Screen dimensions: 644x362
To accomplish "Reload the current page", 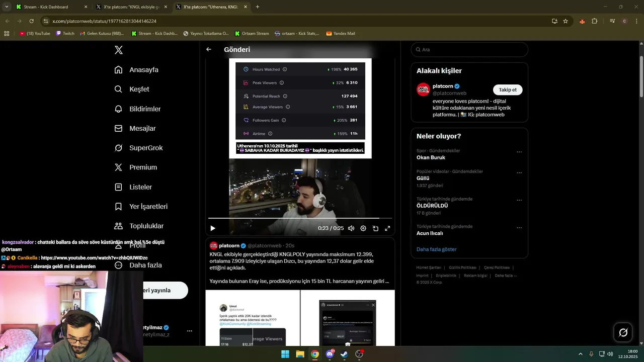I will pos(31,21).
